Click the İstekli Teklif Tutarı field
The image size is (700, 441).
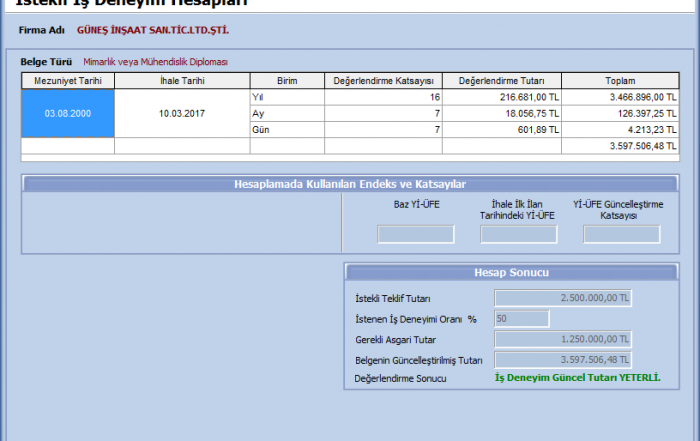coord(563,298)
